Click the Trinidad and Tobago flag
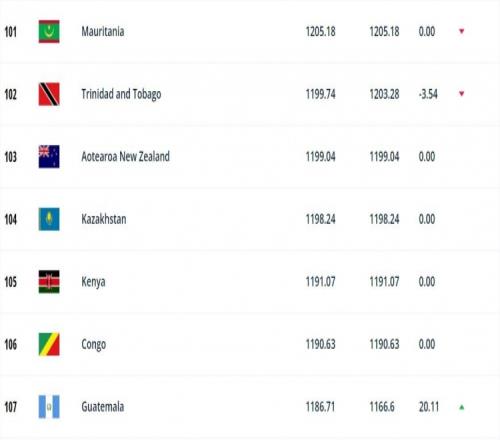 pos(49,94)
